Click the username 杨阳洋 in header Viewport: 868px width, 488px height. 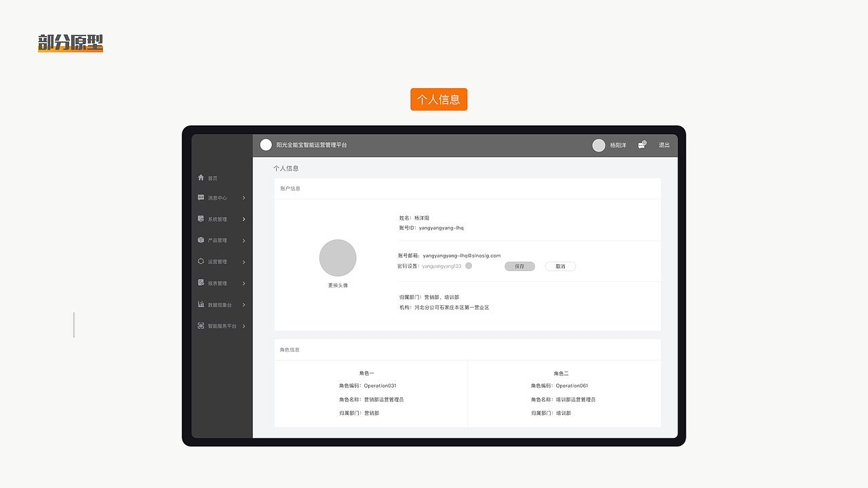[618, 145]
